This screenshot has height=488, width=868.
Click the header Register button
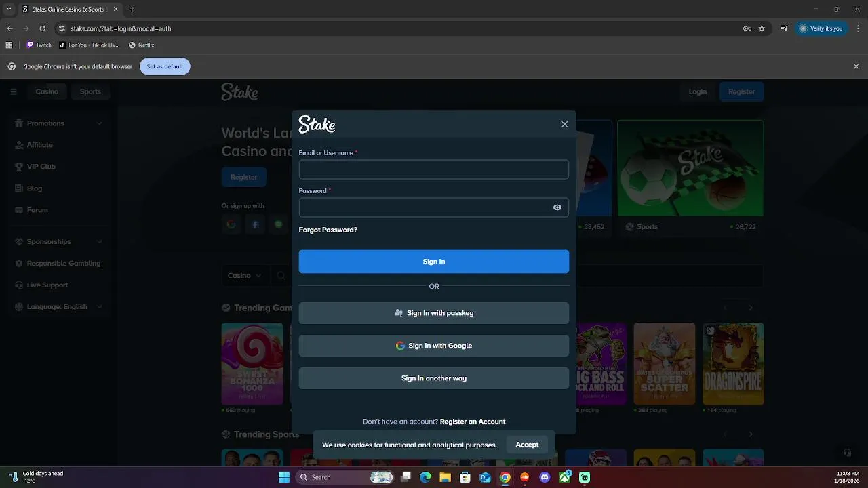[x=741, y=91]
